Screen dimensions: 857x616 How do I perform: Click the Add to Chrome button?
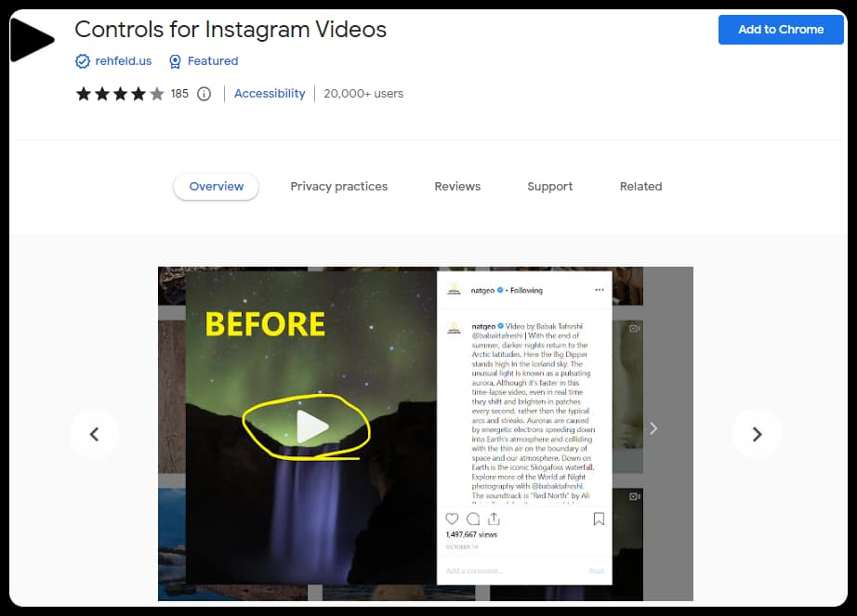tap(781, 30)
